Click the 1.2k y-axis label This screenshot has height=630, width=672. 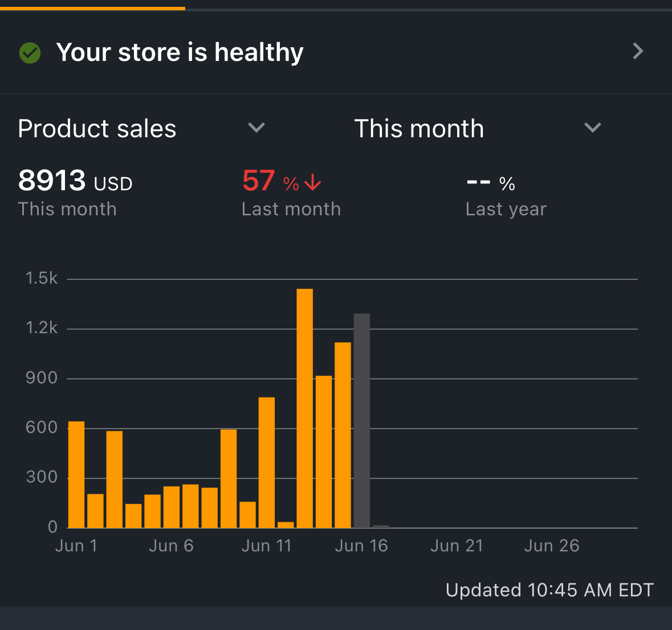[42, 328]
